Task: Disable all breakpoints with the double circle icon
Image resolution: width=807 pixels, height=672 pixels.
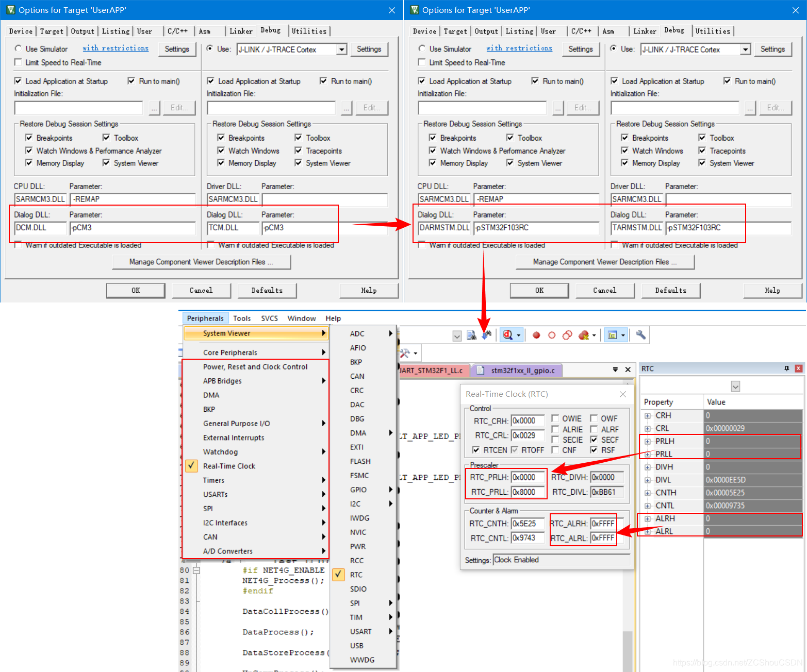Action: click(567, 335)
